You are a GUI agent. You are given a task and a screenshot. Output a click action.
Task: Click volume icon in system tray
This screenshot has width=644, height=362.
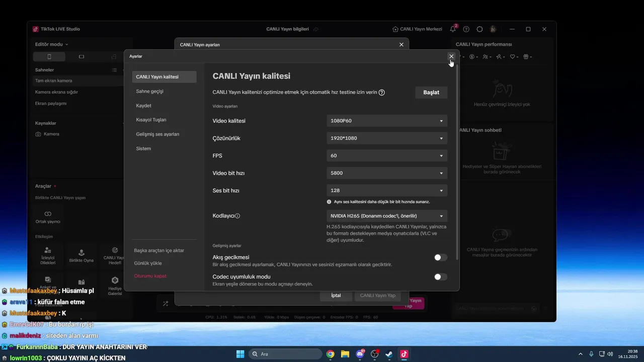click(610, 354)
